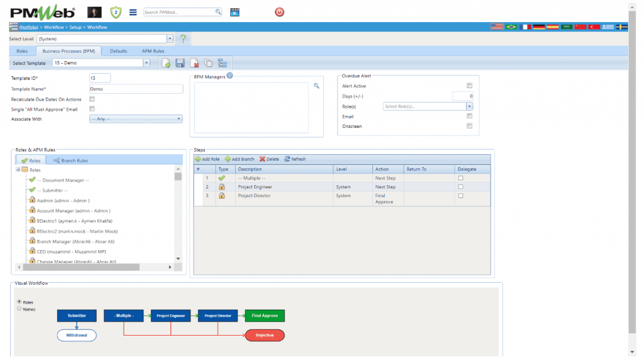644x364 pixels.
Task: Click the Days (+/-) number field
Action: pos(463,96)
